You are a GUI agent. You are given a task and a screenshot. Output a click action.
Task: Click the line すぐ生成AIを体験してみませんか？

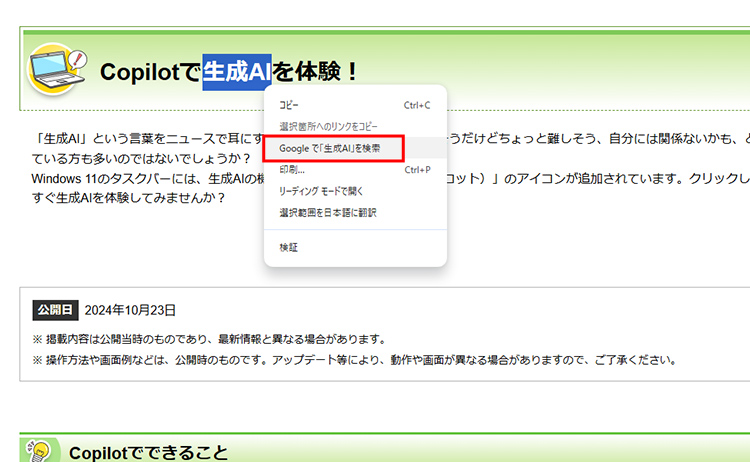pyautogui.click(x=129, y=198)
